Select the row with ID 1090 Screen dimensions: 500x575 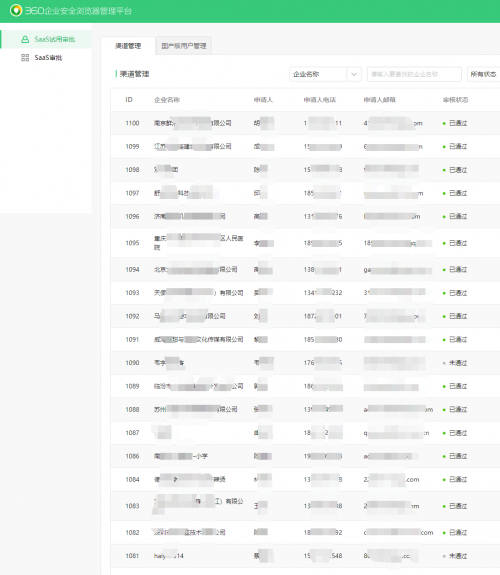point(305,363)
